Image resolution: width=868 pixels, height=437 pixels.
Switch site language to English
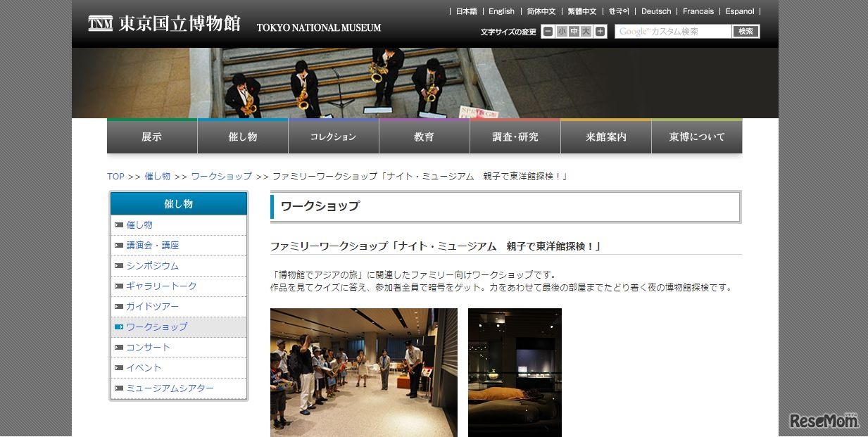point(501,11)
